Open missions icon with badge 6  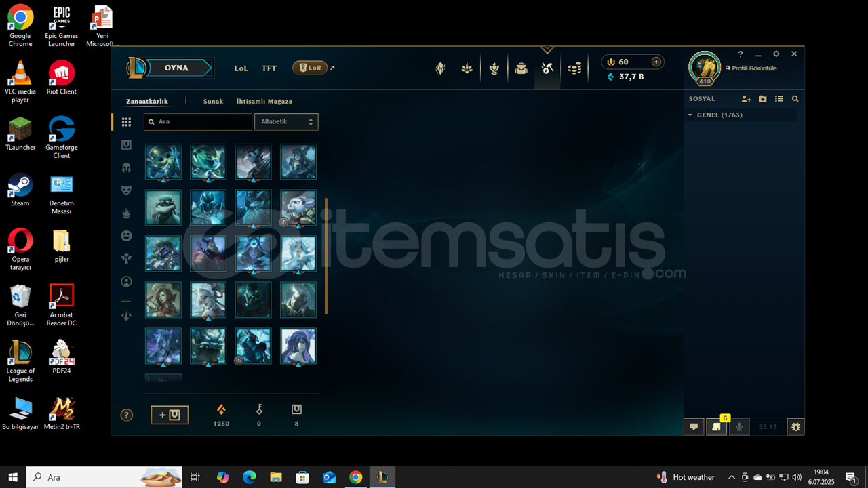716,426
